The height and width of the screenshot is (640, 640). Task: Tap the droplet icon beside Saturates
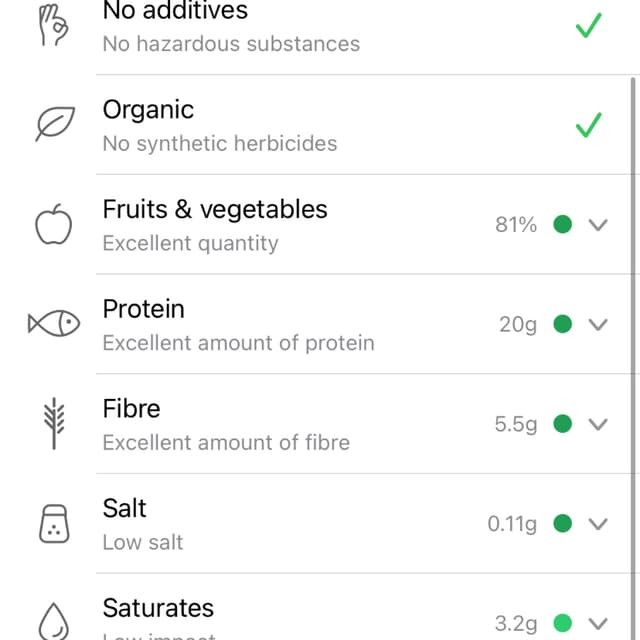[x=53, y=621]
